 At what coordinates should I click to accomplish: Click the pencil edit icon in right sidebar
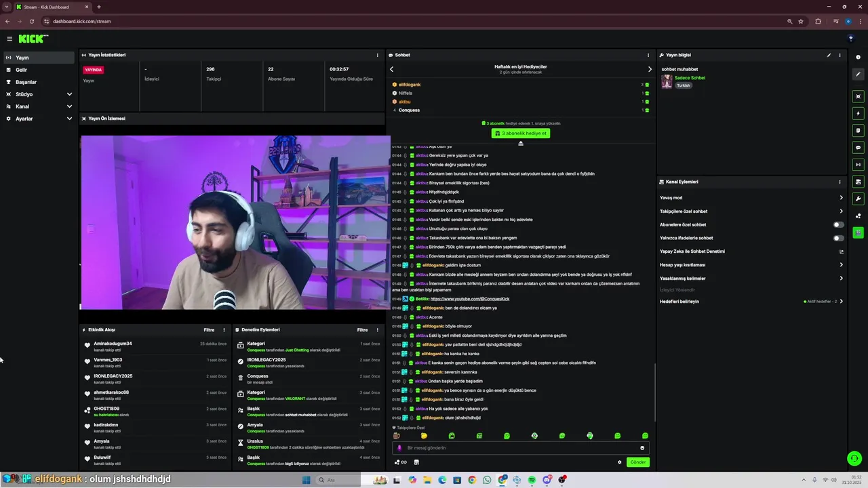tap(859, 75)
